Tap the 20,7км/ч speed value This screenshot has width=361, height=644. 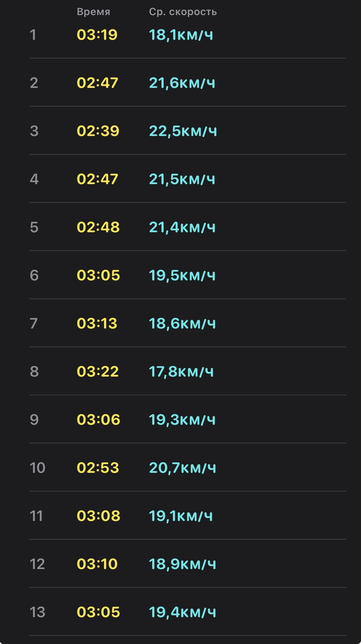183,468
